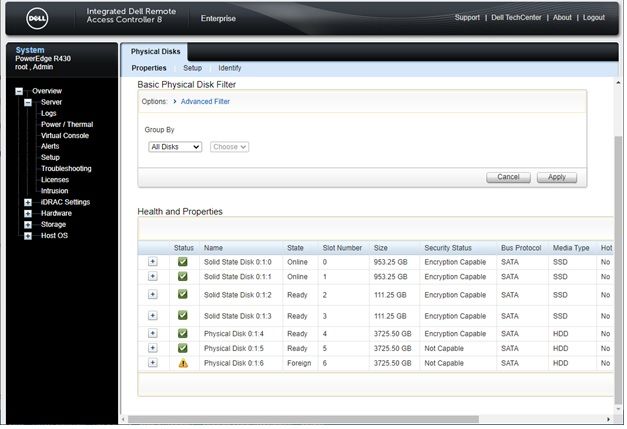Viewport: 627px width, 429px height.
Task: Open the Support link
Action: (467, 18)
